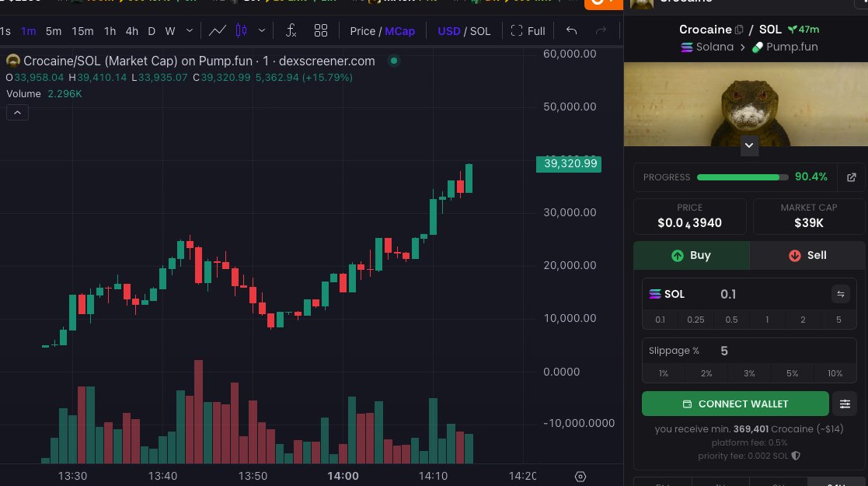
Task: Select the Sell tab
Action: [807, 256]
